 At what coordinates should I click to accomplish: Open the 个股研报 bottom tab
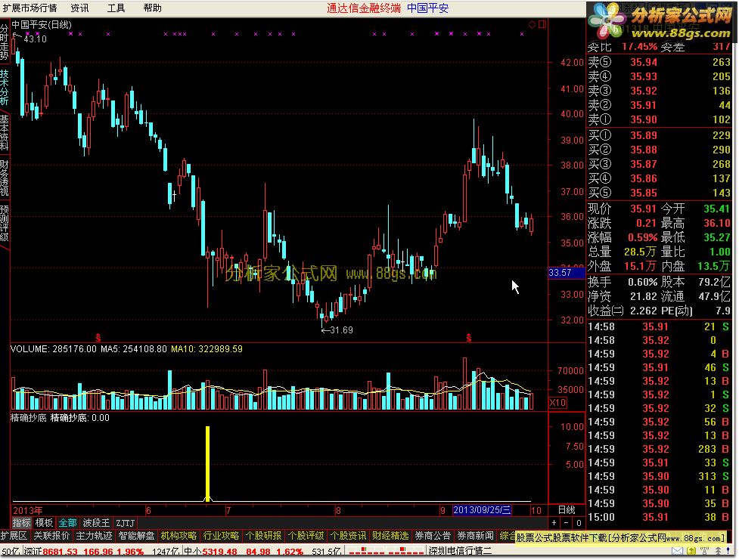(x=263, y=536)
